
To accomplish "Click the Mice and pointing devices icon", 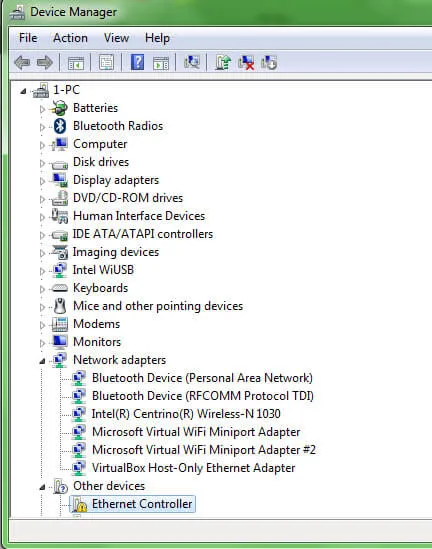I will (x=60, y=306).
